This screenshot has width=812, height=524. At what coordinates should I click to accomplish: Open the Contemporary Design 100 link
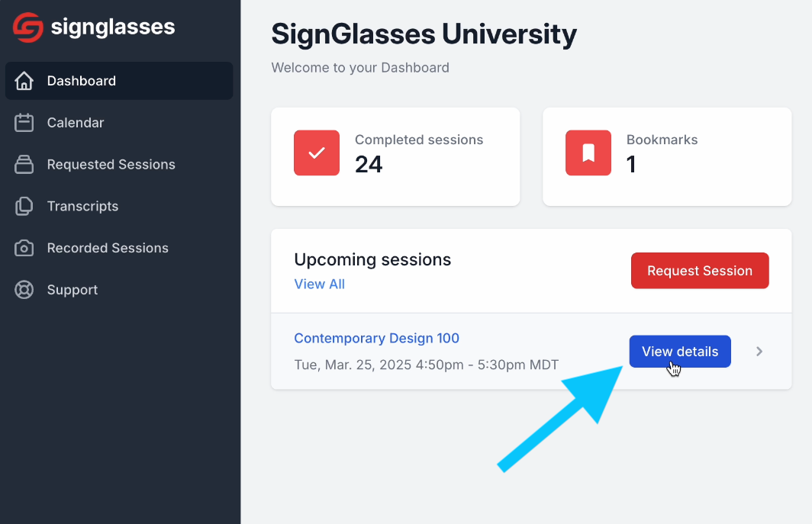376,338
